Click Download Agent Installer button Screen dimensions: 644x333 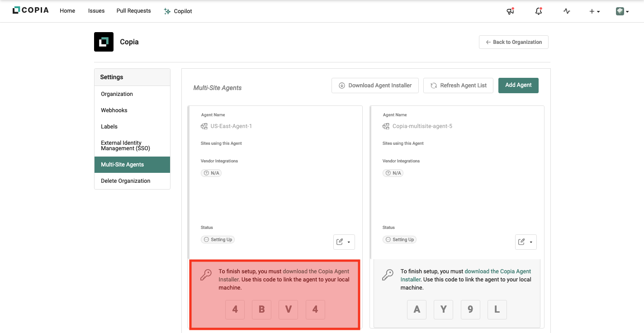375,86
